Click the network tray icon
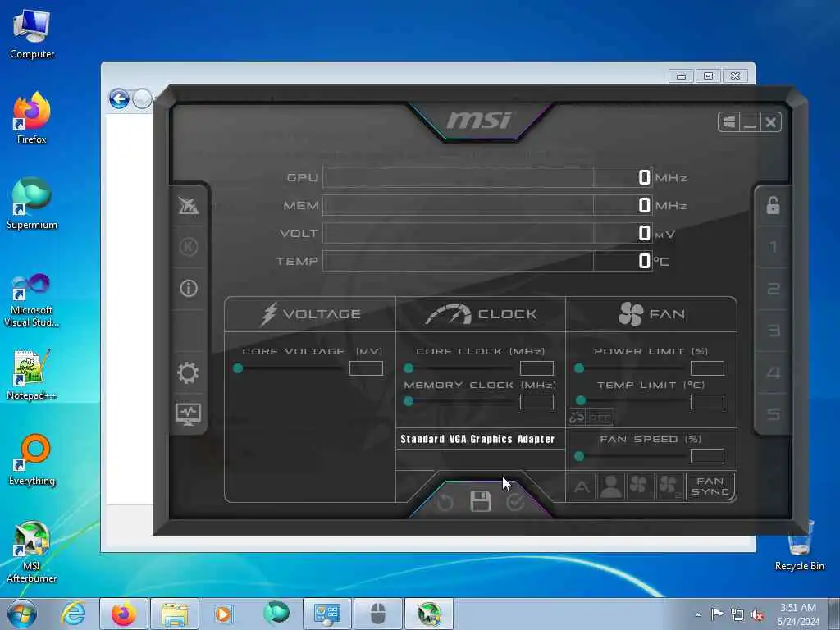The image size is (840, 630). click(x=737, y=615)
